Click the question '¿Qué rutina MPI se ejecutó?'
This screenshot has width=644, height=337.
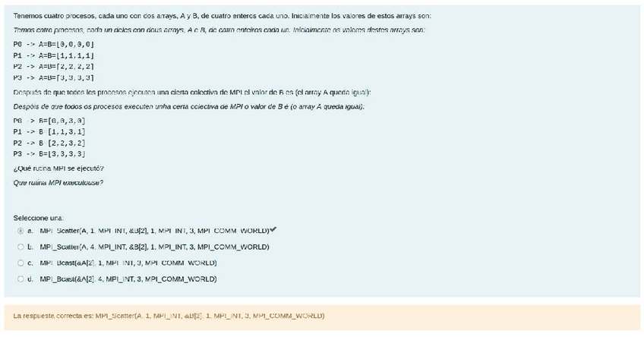[x=58, y=168]
